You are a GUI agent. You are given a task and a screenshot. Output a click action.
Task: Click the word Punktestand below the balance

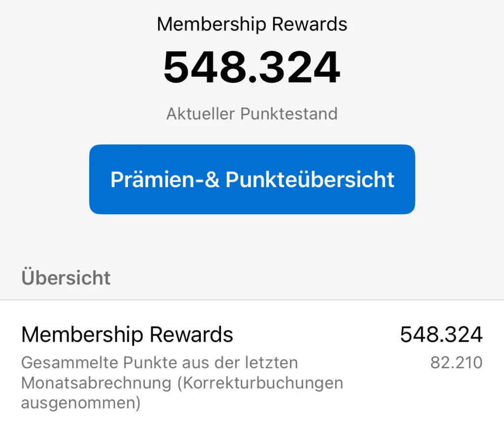(x=289, y=114)
